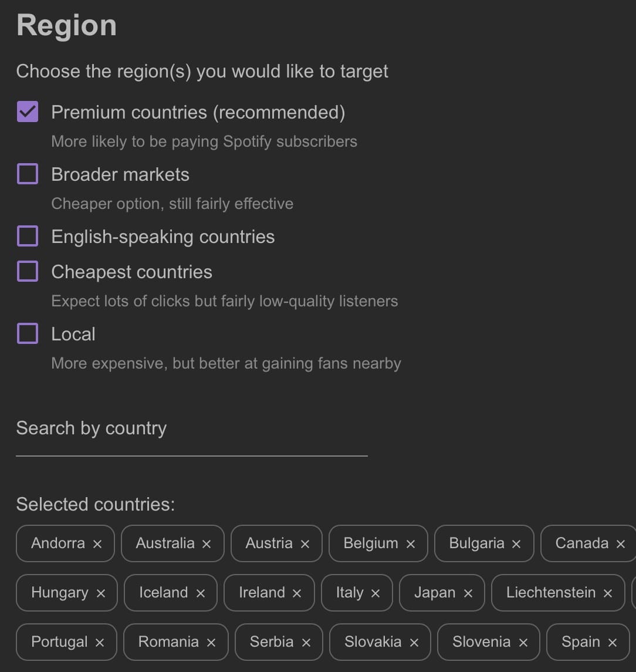Viewport: 636px width, 672px height.
Task: Remove Canada via its X icon
Action: click(x=621, y=544)
